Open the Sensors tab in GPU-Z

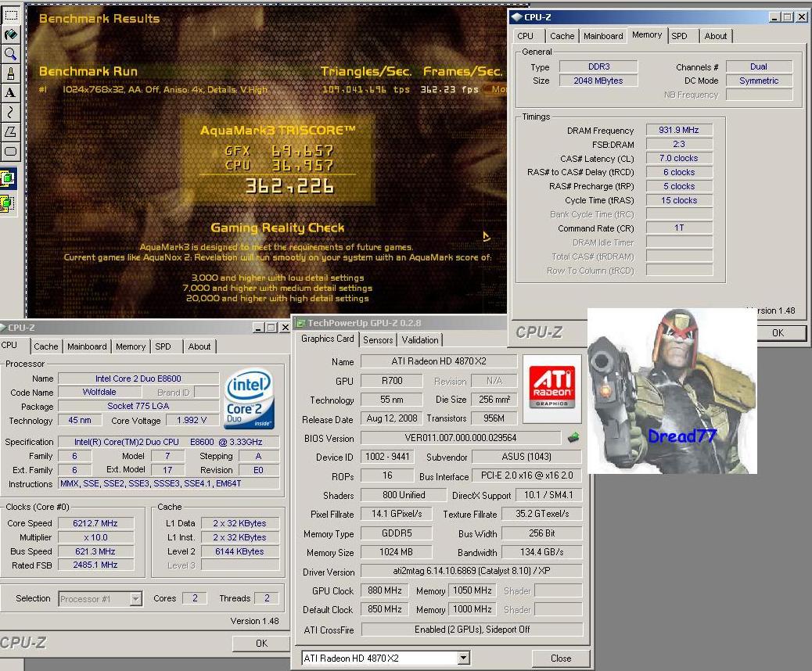click(378, 339)
